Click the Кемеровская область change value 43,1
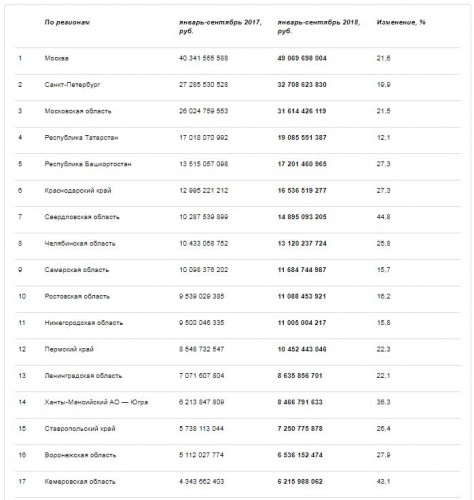Screen dimensions: 474x500 [x=383, y=482]
